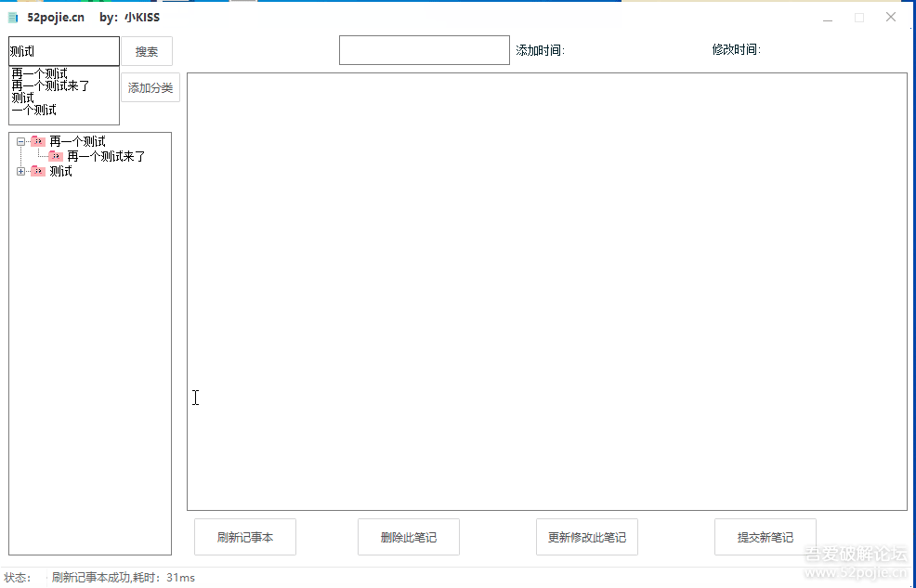Click the 添加分类 add category button
This screenshot has width=916, height=588.
[150, 87]
